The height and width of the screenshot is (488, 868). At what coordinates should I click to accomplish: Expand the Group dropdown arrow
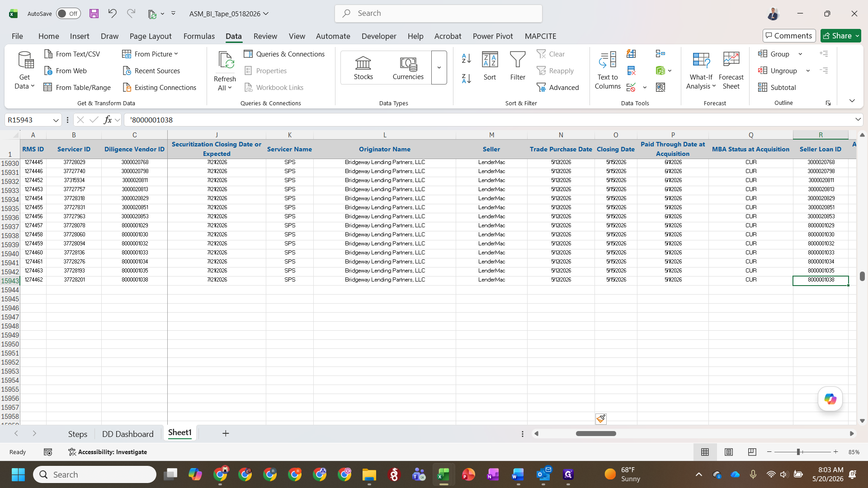coord(800,54)
